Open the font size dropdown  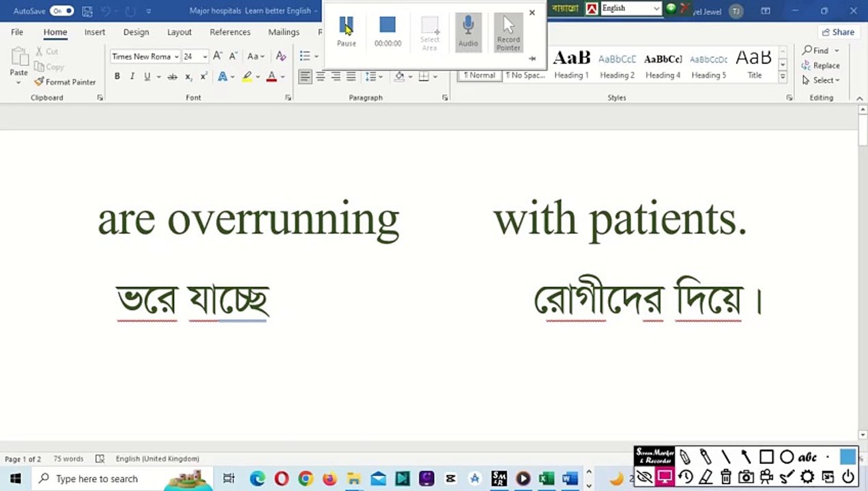coord(205,57)
